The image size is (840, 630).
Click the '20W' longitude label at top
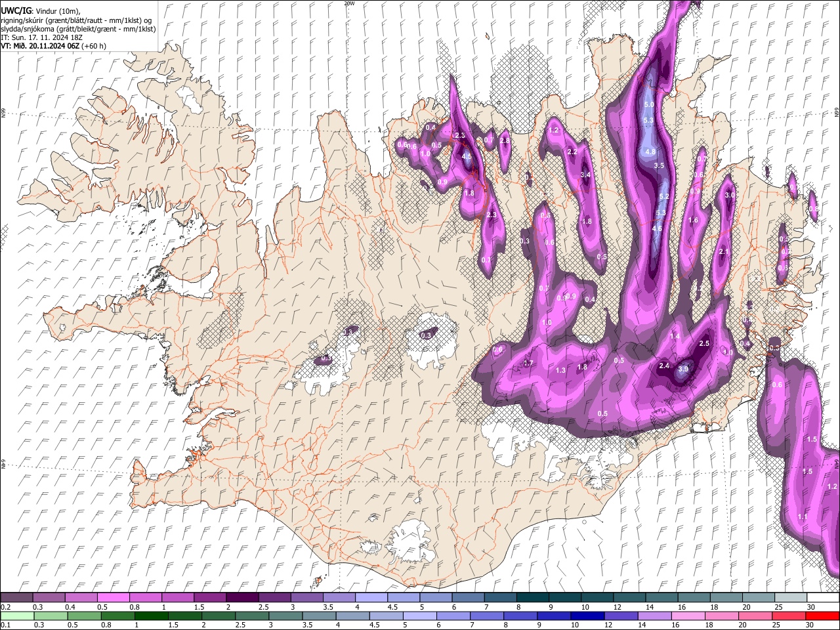coord(348,3)
